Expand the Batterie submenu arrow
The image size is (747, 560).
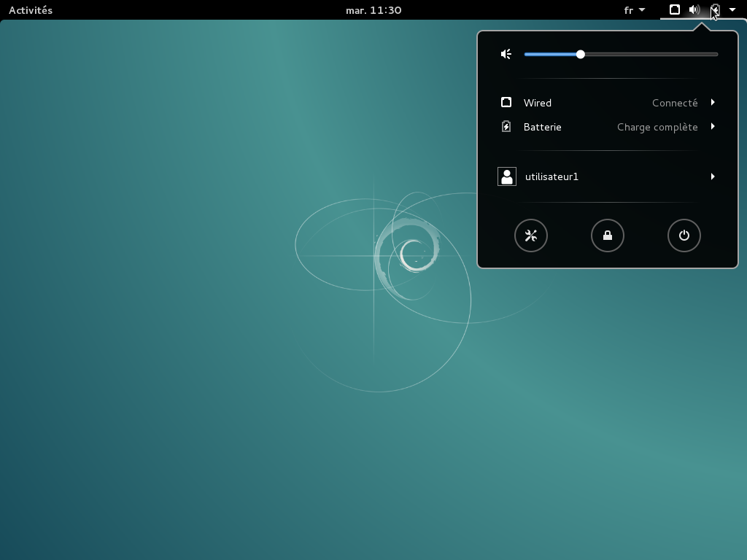point(713,127)
